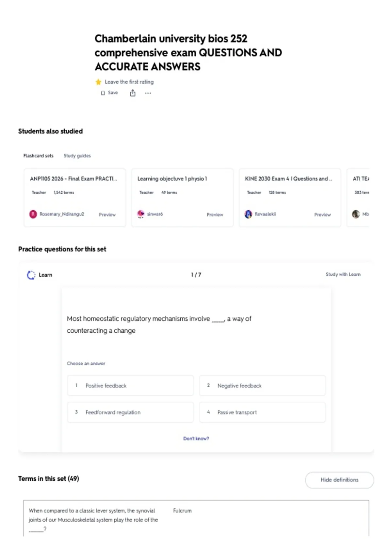Viewport: 392px width, 556px height.
Task: Choose Passive transport answer
Action: [x=262, y=412]
